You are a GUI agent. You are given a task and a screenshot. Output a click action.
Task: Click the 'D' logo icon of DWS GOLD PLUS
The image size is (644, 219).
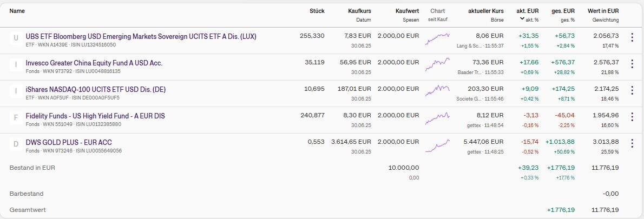tap(16, 144)
